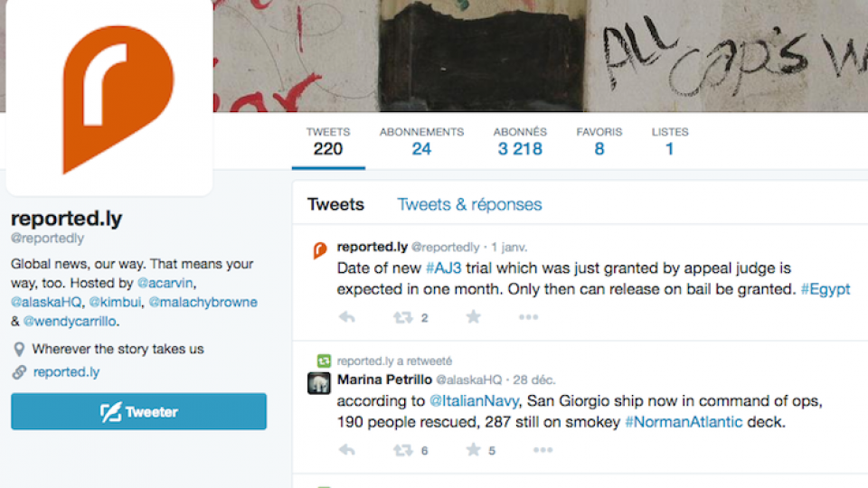Screen dimensions: 868x488
Task: Click reported.ly avatar icon on #AJ3 tweet
Action: (320, 250)
